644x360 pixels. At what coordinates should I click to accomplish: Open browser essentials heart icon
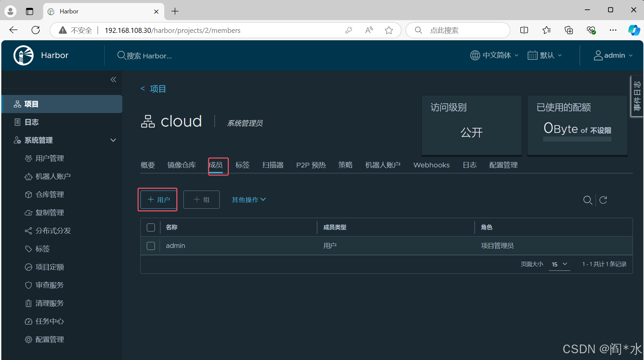(591, 30)
